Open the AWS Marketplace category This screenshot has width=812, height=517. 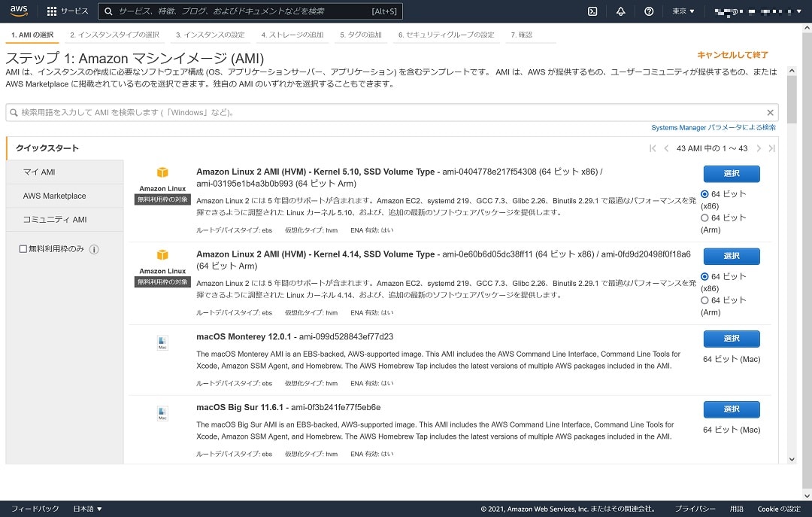[65, 196]
